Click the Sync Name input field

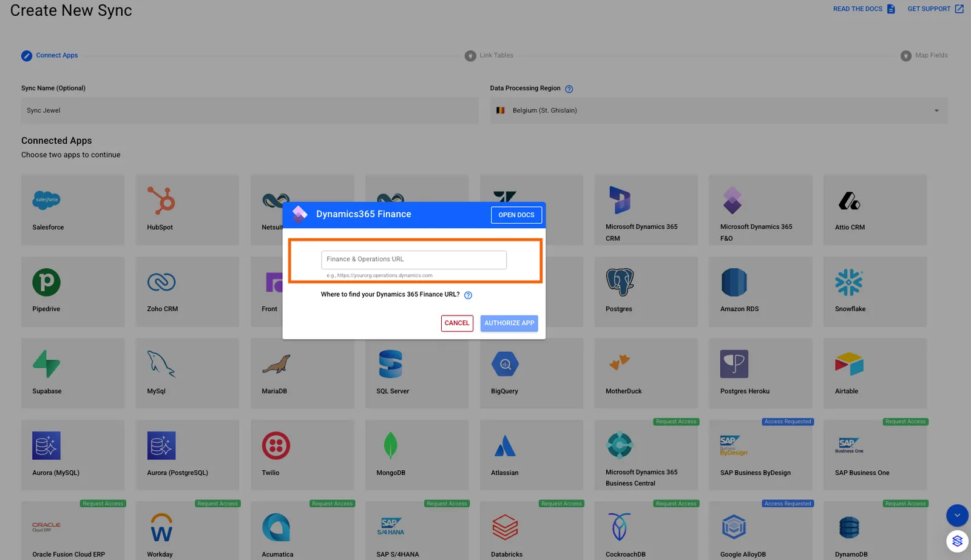(250, 110)
